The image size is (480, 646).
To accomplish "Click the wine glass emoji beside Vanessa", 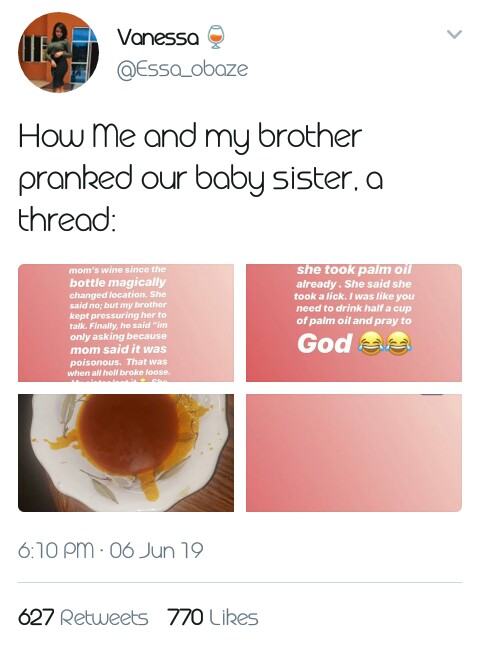I will point(215,37).
